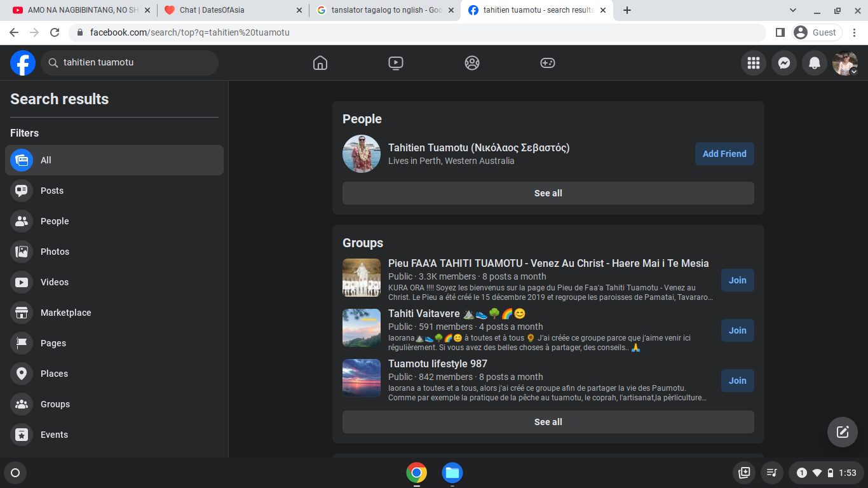
Task: Open the notifications bell icon
Action: 815,63
